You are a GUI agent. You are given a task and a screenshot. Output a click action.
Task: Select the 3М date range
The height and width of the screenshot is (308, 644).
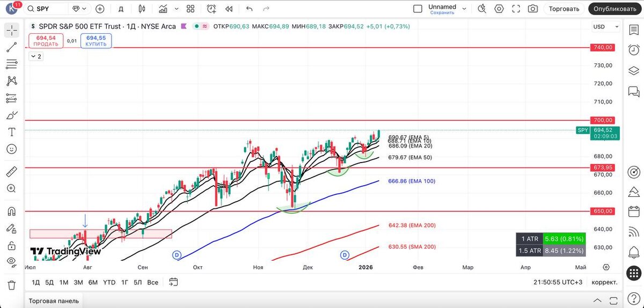(78, 282)
